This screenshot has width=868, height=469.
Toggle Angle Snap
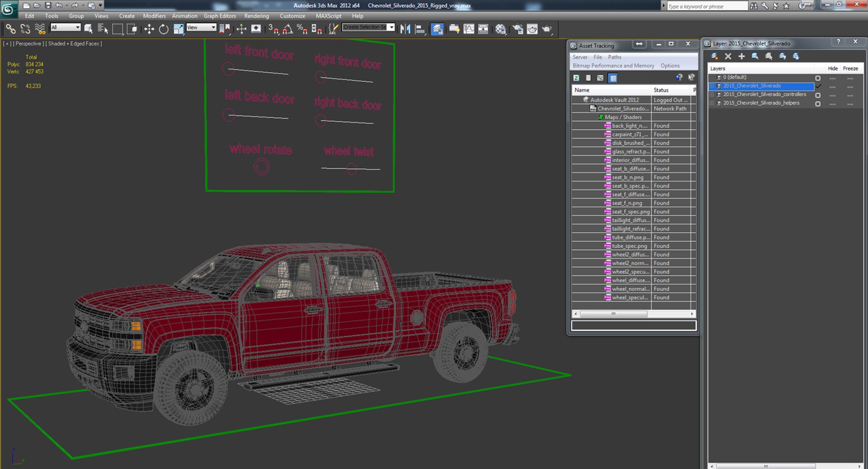point(288,29)
